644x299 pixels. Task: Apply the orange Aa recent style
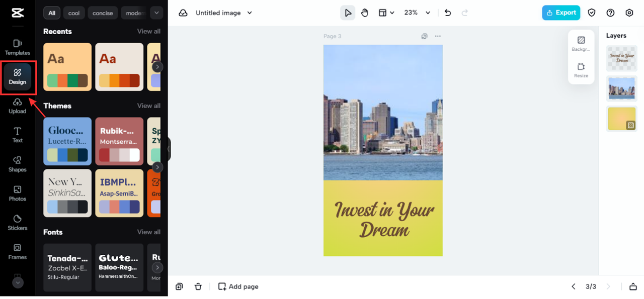click(x=67, y=67)
